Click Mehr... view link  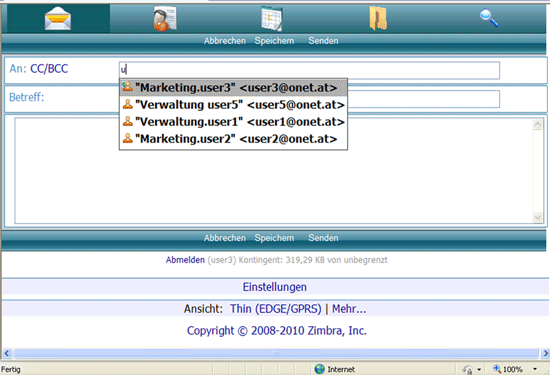[349, 309]
